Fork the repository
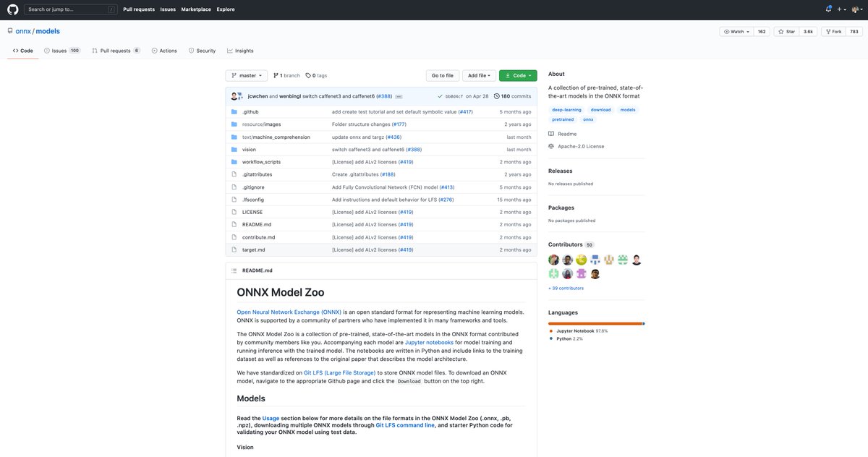The width and height of the screenshot is (868, 457). click(833, 32)
